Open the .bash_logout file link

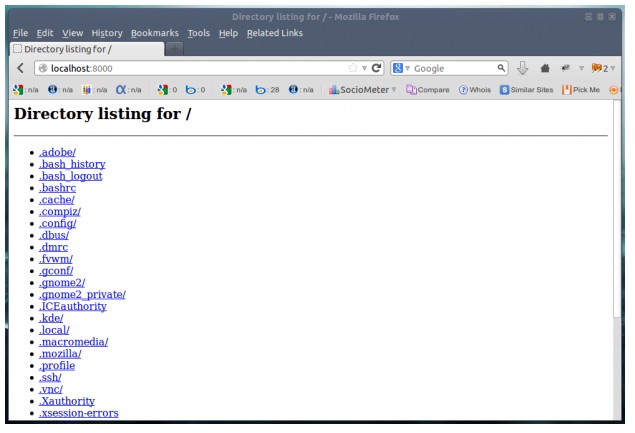tap(70, 176)
